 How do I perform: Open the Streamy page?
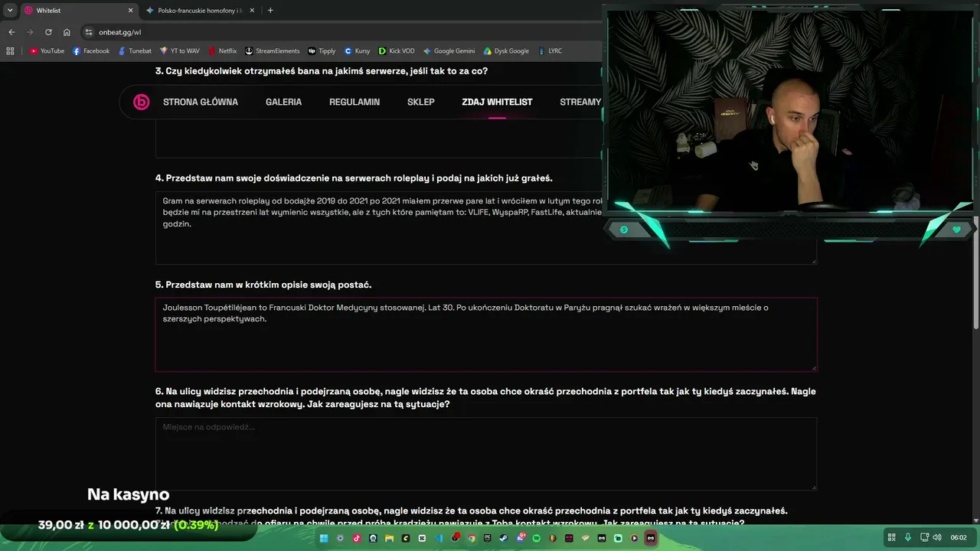[x=580, y=102]
